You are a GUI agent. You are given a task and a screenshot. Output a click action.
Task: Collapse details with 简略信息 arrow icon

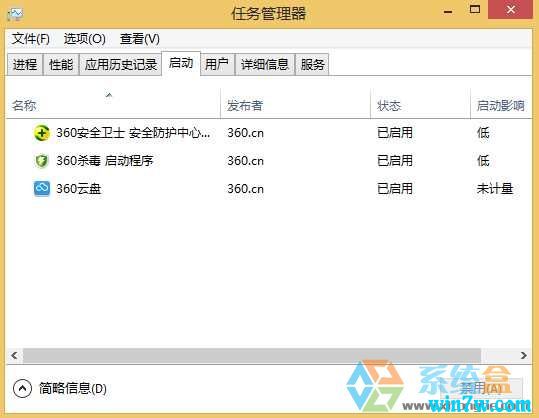click(x=22, y=388)
